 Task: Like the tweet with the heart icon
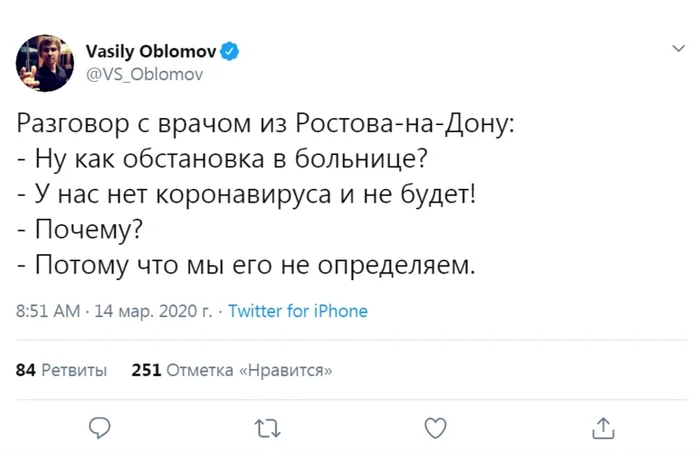[x=435, y=428]
